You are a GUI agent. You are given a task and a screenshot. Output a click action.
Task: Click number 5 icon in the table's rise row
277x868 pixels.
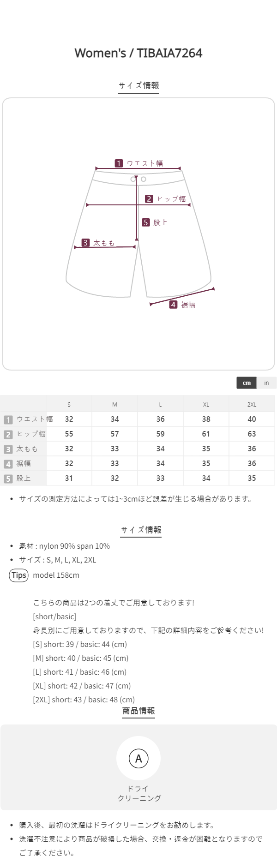point(8,479)
